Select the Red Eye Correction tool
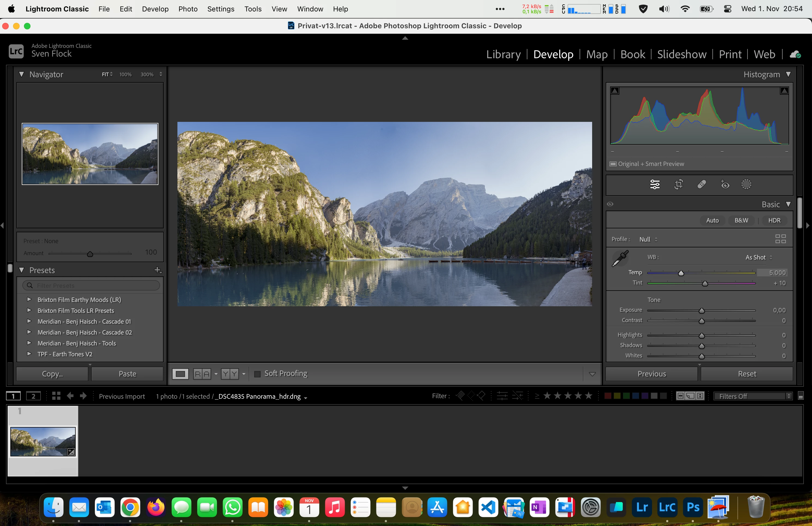The height and width of the screenshot is (526, 812). 725,184
